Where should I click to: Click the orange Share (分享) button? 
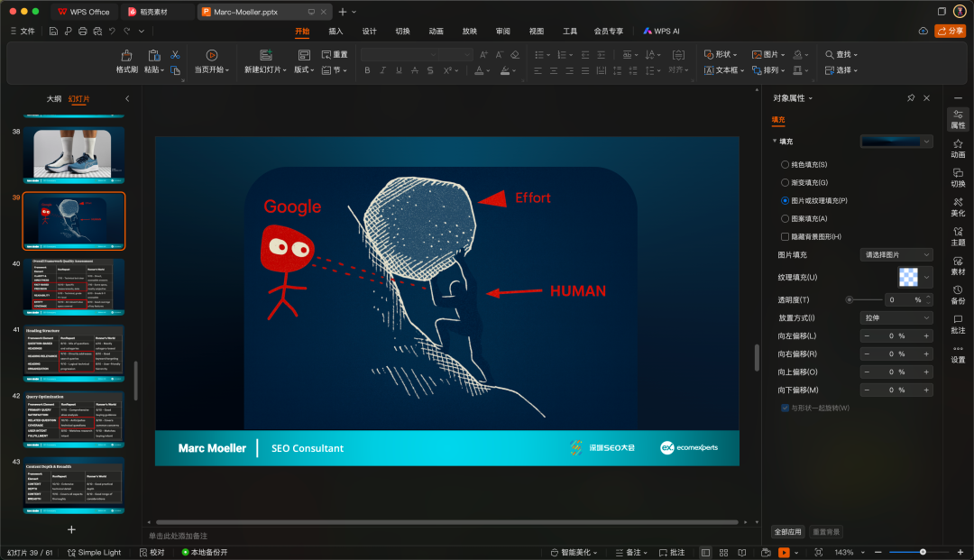(x=951, y=31)
